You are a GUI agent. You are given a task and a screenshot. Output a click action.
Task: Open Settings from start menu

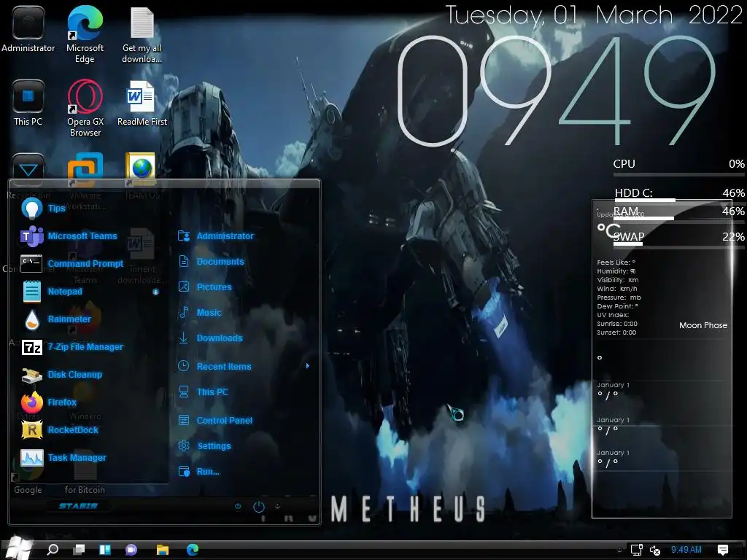(x=204, y=446)
